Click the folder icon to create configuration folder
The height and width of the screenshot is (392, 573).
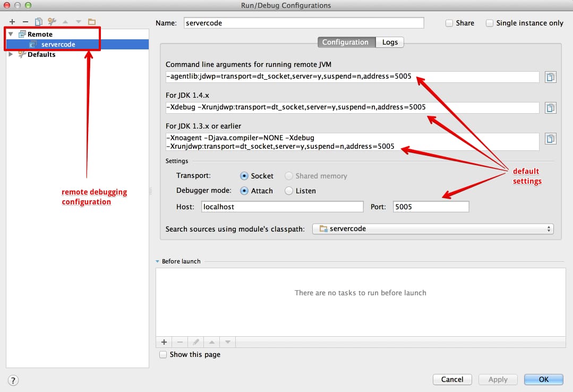click(x=91, y=22)
